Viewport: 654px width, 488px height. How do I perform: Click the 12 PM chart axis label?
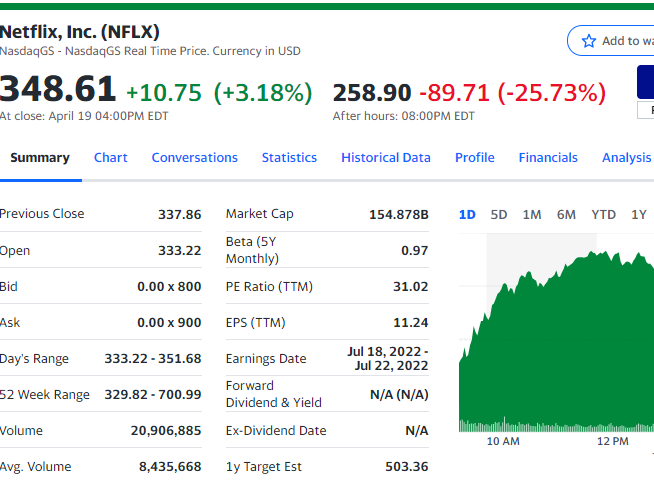point(613,441)
